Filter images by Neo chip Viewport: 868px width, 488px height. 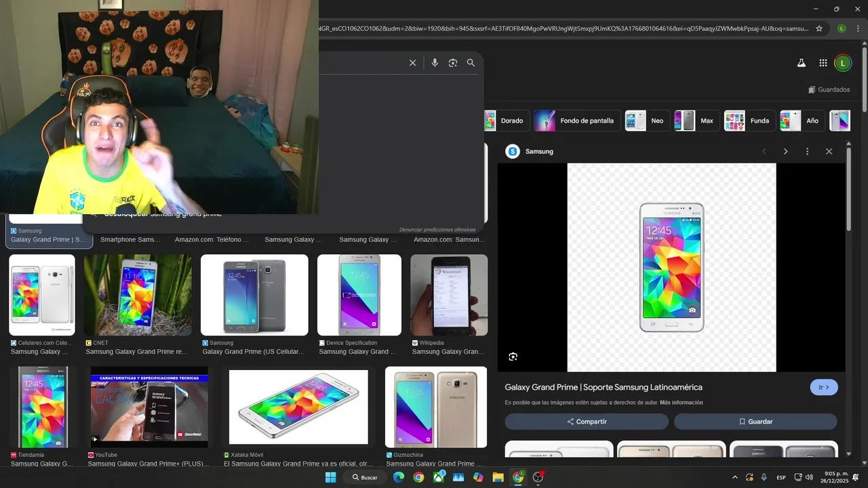pos(647,121)
